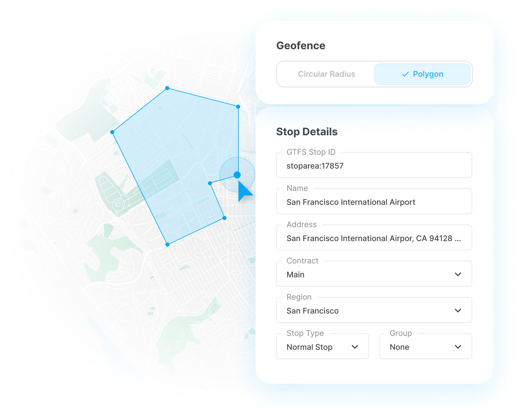
Task: Click the upper-right polygon vertex
Action: (x=238, y=106)
